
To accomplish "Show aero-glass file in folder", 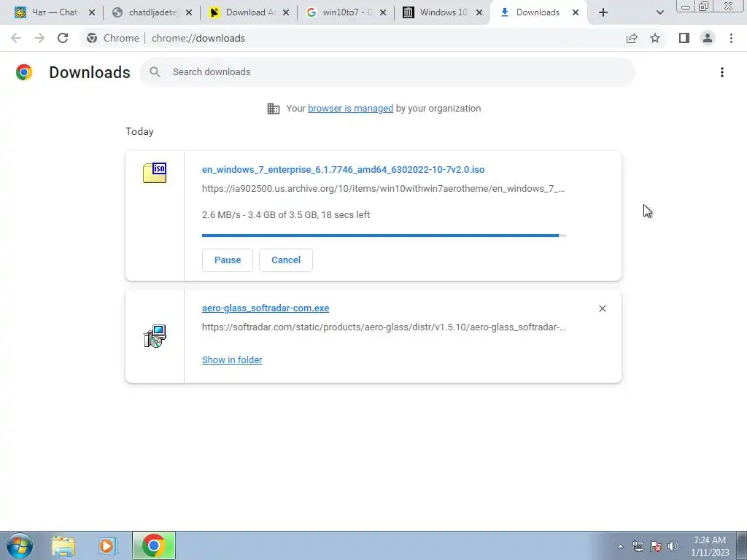I will tap(232, 360).
